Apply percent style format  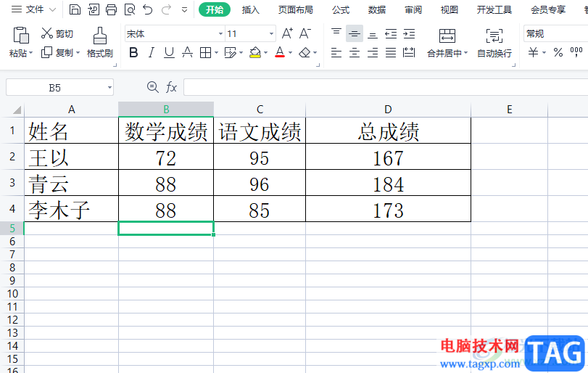558,52
